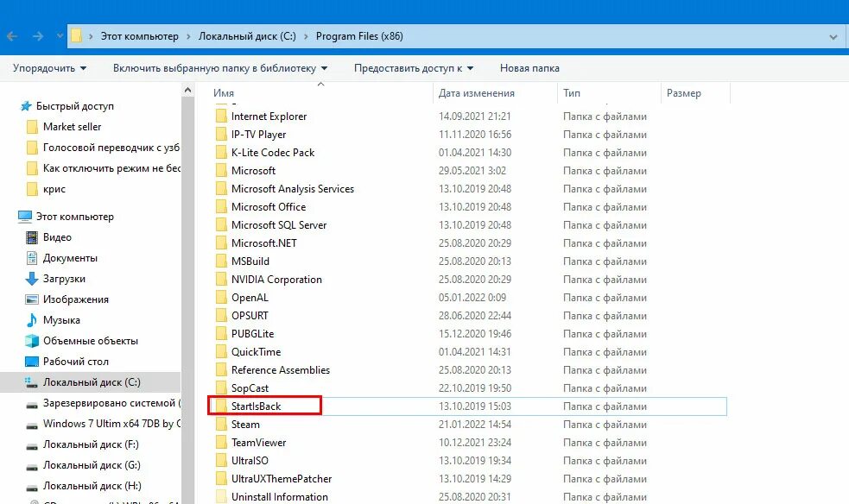This screenshot has height=504, width=849.
Task: Select 'Этот компьютер' breadcrumb in address bar
Action: [x=140, y=36]
